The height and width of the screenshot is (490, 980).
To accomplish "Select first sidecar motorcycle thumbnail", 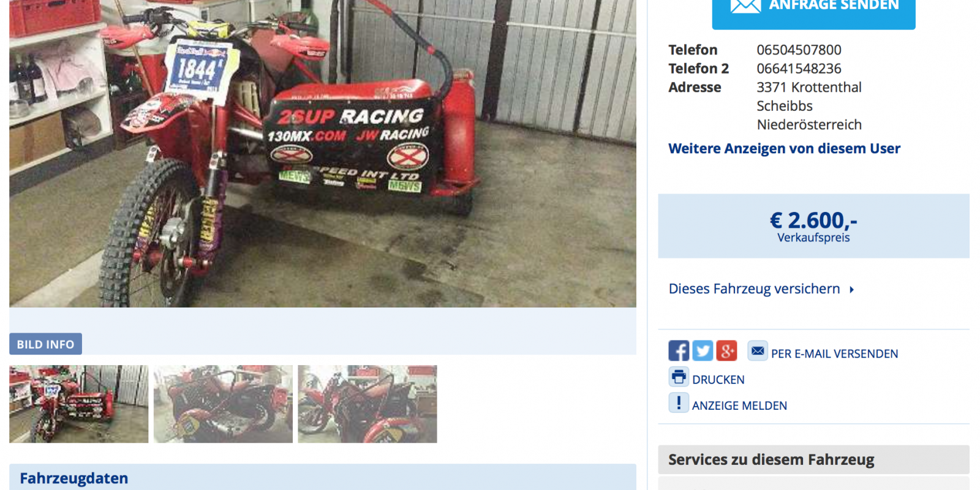I will (x=79, y=404).
